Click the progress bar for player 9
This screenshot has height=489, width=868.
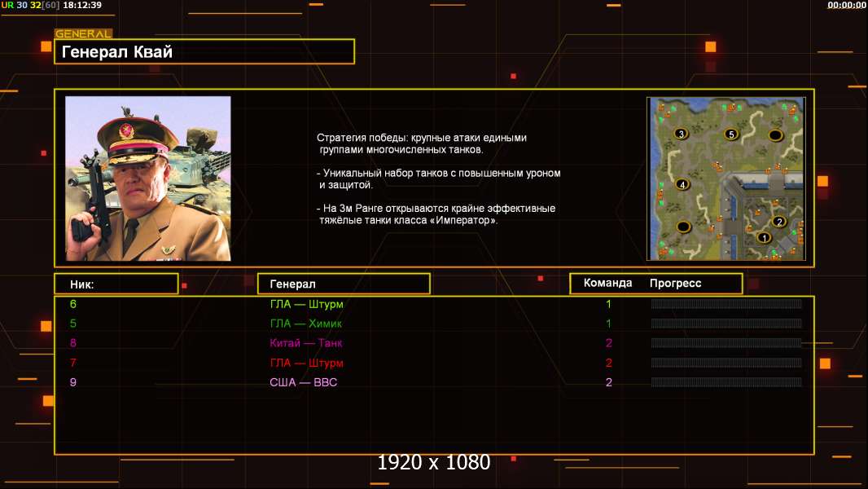[726, 382]
